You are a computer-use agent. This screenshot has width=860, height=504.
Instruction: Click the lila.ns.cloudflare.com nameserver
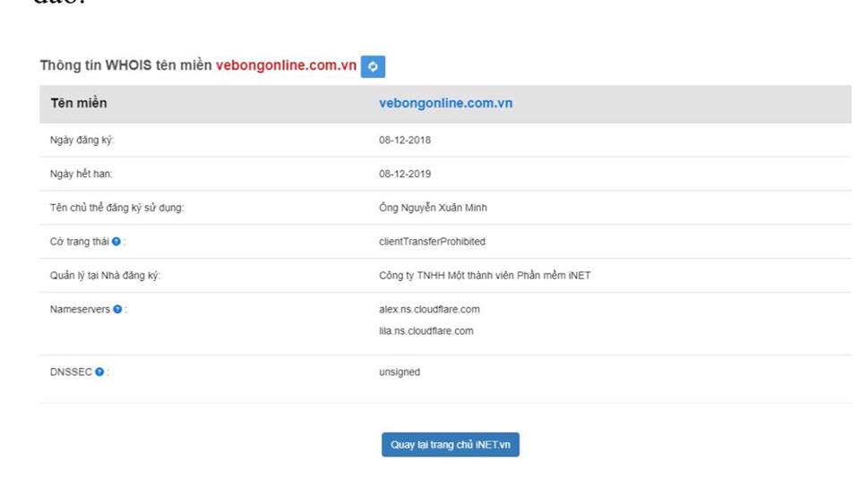426,331
